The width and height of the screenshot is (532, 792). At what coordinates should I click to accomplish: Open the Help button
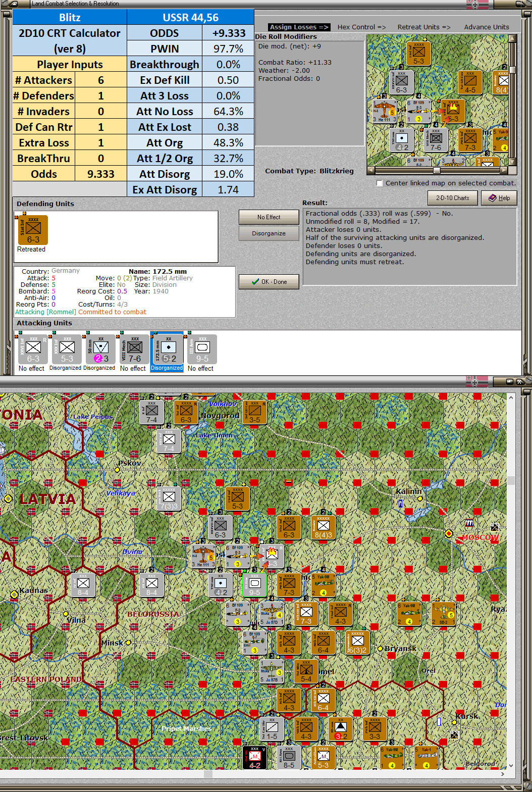[x=499, y=198]
